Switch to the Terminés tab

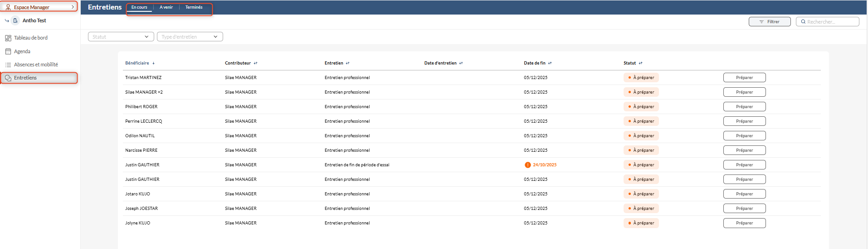click(x=194, y=7)
